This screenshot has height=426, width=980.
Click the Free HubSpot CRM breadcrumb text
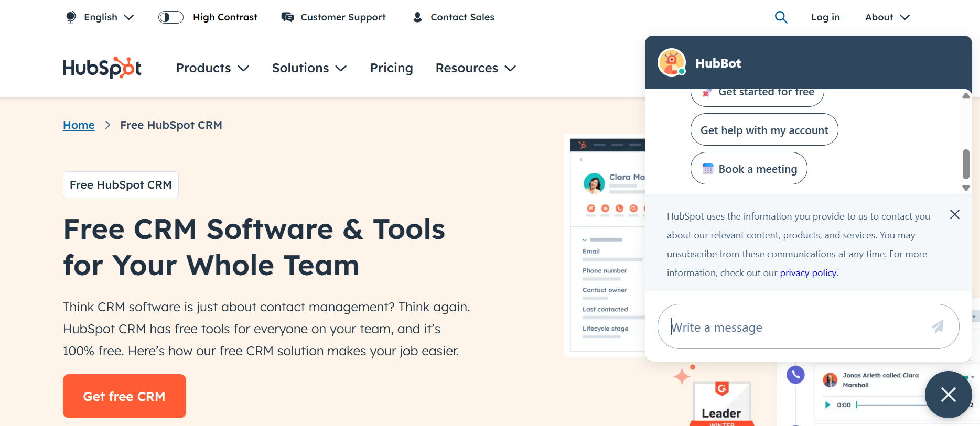pyautogui.click(x=171, y=125)
